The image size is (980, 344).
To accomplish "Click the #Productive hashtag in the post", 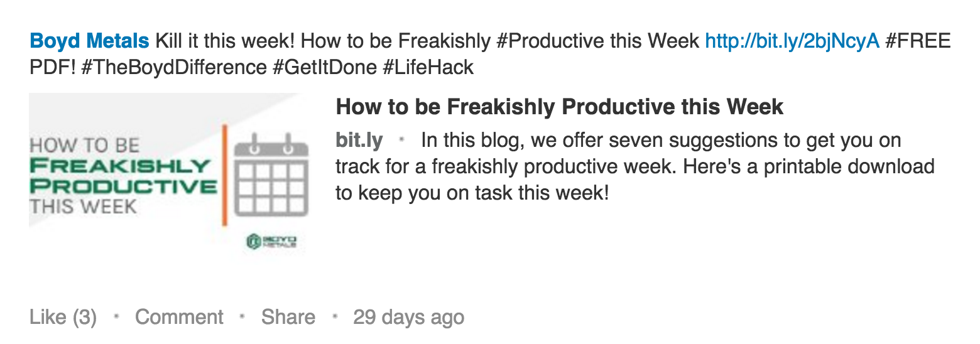I will click(546, 41).
